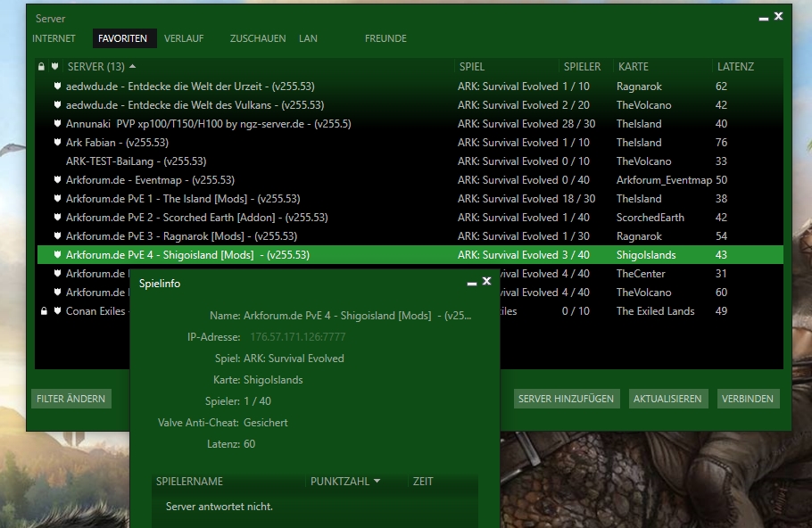
Task: Click VAC shield icon on Annunaki PVP row
Action: pyautogui.click(x=57, y=123)
